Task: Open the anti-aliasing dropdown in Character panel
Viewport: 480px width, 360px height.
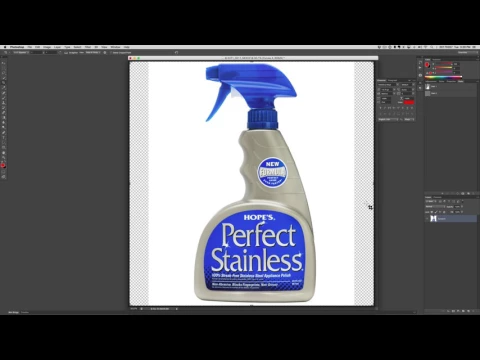Action: (x=409, y=119)
